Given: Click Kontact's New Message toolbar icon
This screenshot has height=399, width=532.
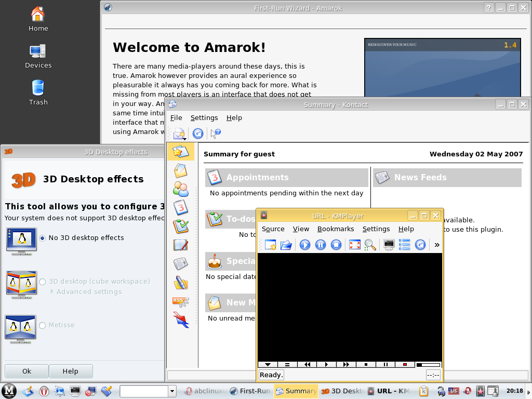Looking at the screenshot, I should click(x=179, y=134).
